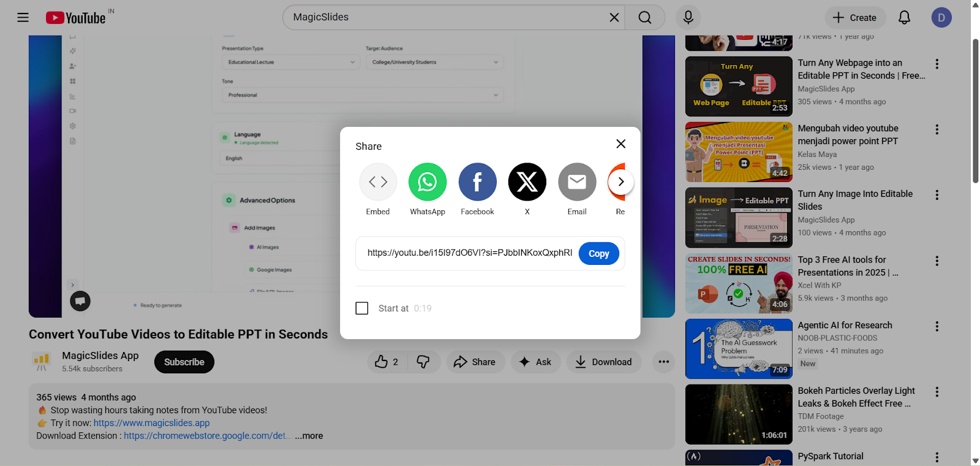Open the YouTube guide hamburger menu
Image resolution: width=980 pixels, height=466 pixels.
point(23,18)
